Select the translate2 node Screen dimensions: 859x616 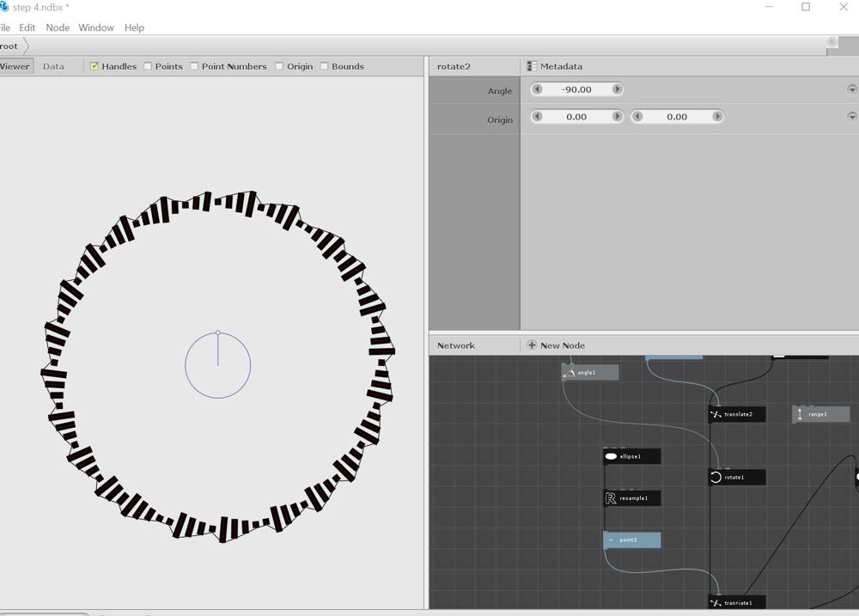pyautogui.click(x=737, y=414)
